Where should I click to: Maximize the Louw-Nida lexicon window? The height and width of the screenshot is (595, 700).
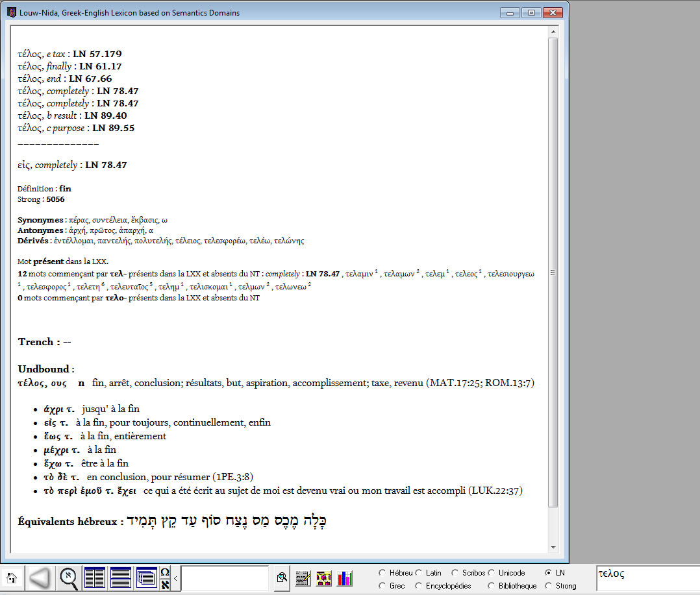pyautogui.click(x=531, y=12)
